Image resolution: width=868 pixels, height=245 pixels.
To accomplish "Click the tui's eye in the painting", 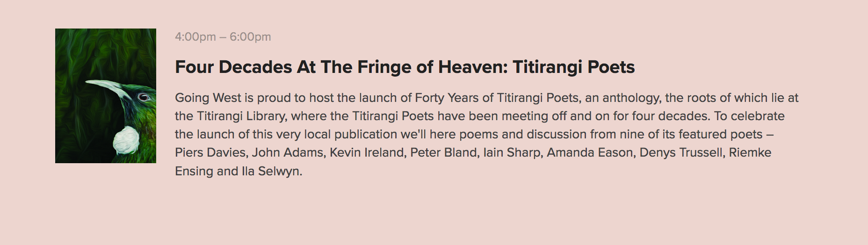I will 144,97.
